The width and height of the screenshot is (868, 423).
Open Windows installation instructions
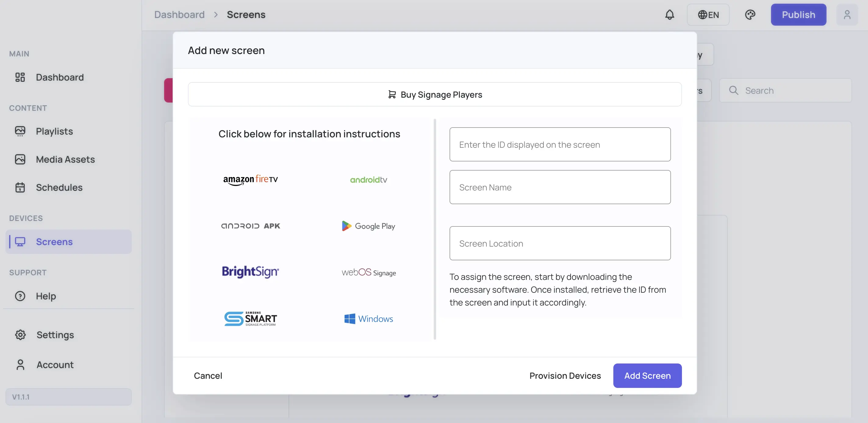[369, 319]
